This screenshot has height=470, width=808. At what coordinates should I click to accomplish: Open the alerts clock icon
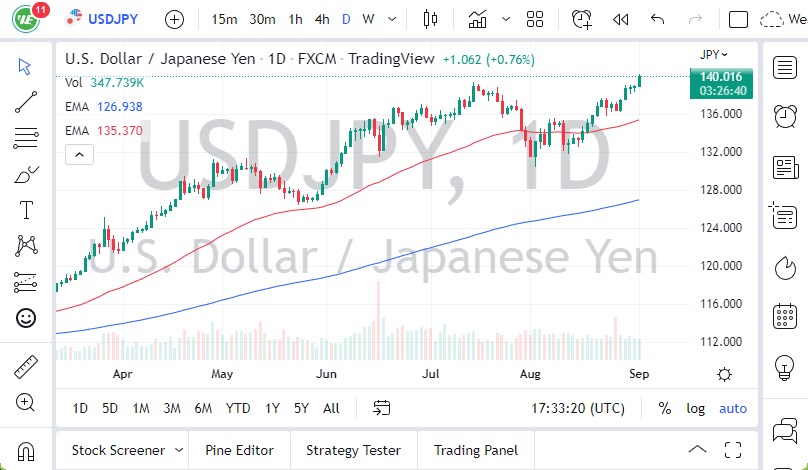pos(785,117)
